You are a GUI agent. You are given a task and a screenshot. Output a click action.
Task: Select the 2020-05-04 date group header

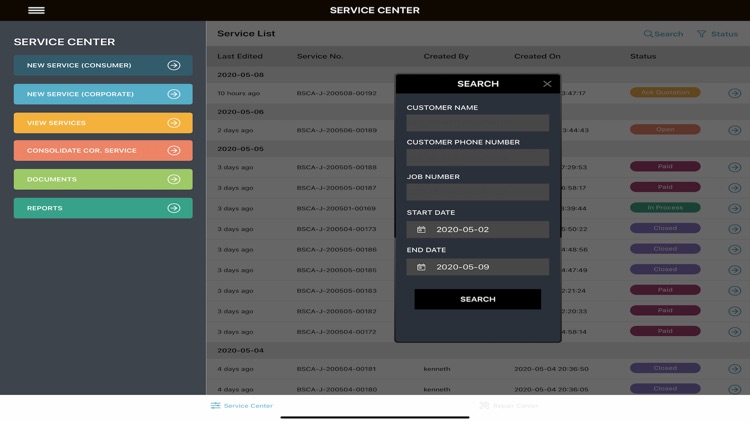click(241, 350)
